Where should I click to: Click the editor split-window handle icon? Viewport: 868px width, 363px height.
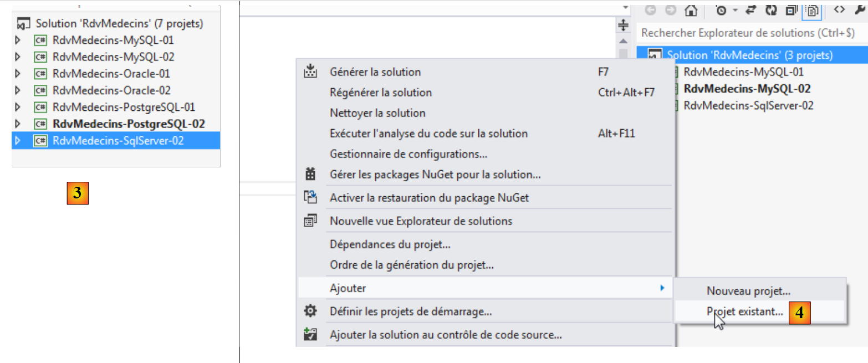[623, 25]
